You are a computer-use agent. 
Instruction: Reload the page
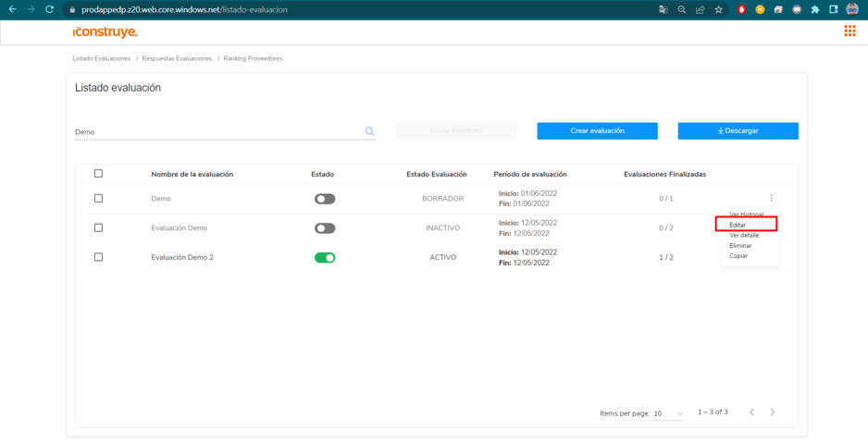pos(49,9)
